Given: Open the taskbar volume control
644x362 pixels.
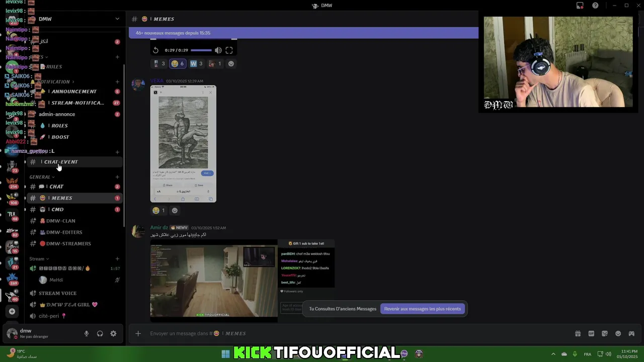Looking at the screenshot, I should coord(608,354).
